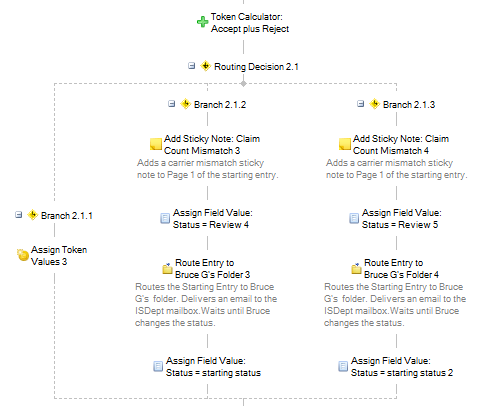Screen dimensions: 481x406
Task: Click the Branch 2.1.1 diamond icon
Action: click(x=32, y=215)
